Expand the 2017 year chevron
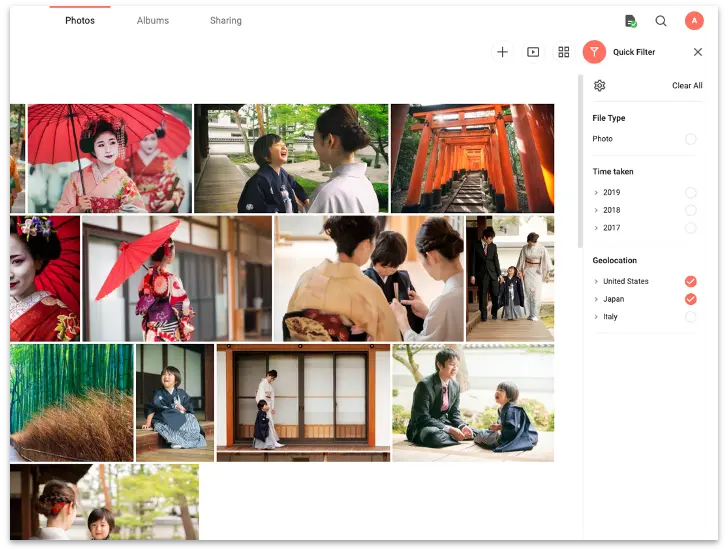Viewport: 728px width, 552px height. (596, 228)
